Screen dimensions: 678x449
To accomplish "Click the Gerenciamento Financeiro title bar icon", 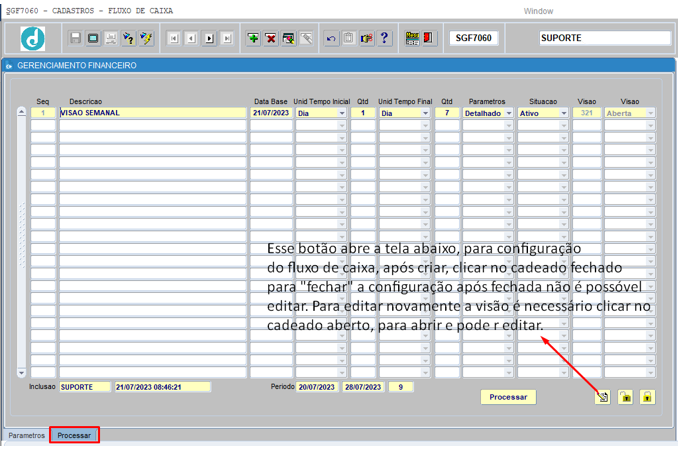I will (x=9, y=66).
